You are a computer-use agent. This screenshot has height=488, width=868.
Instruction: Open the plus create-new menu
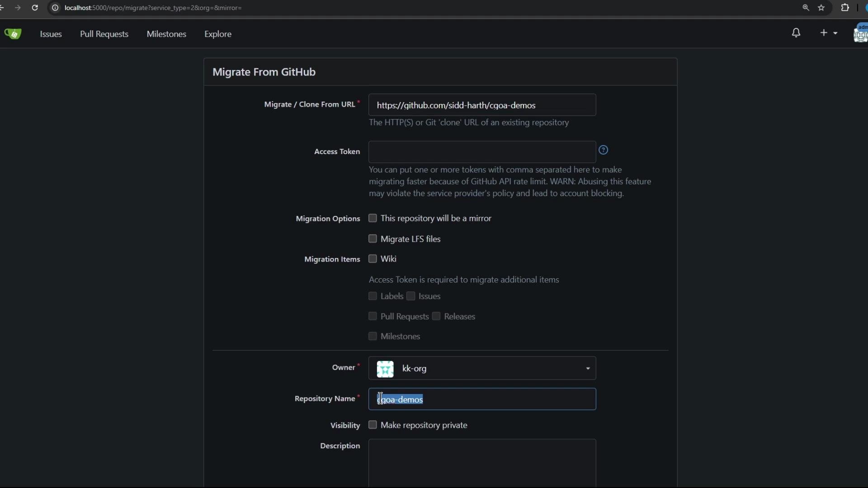(x=829, y=33)
